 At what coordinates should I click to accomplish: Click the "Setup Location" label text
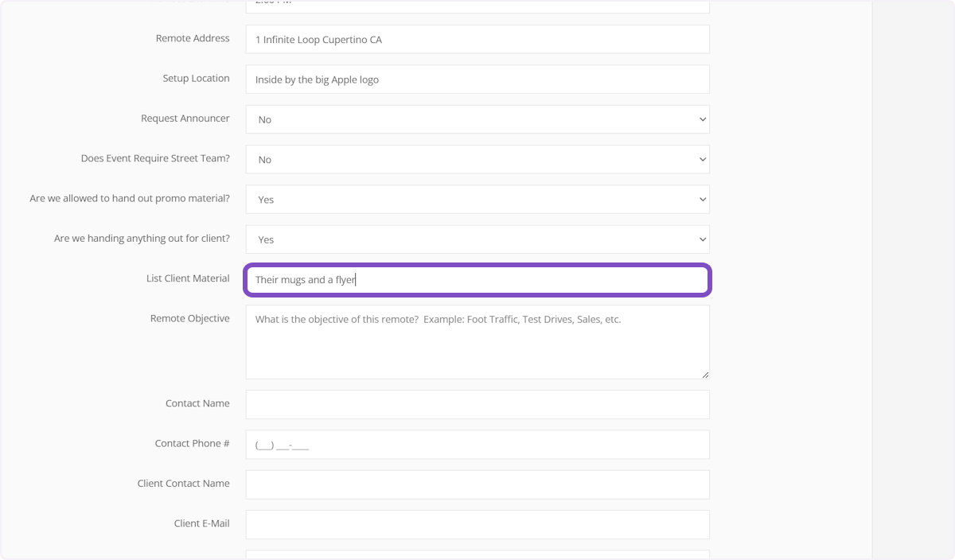click(x=196, y=78)
